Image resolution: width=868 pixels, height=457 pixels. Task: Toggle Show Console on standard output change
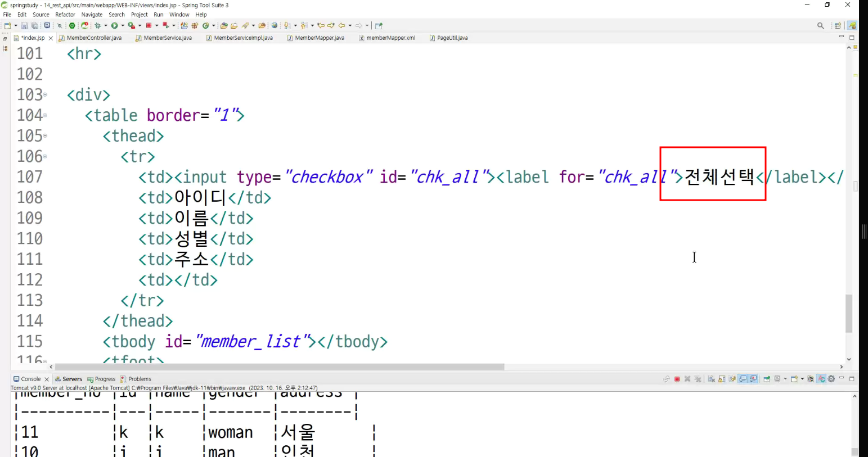coord(743,379)
